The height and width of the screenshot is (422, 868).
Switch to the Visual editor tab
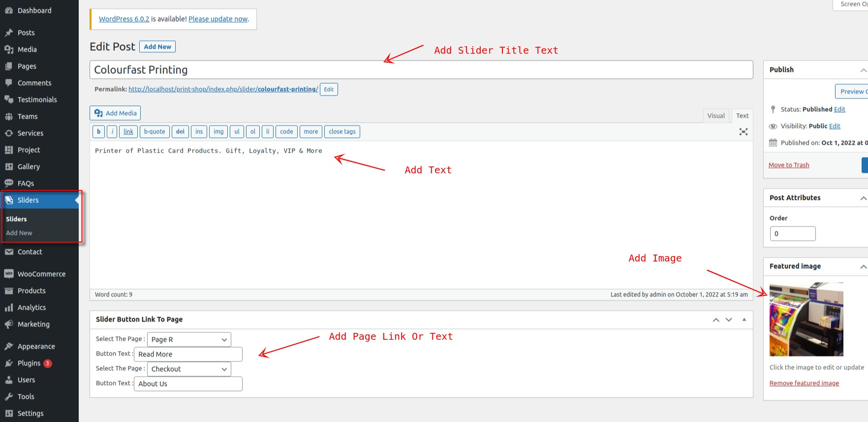(x=716, y=116)
